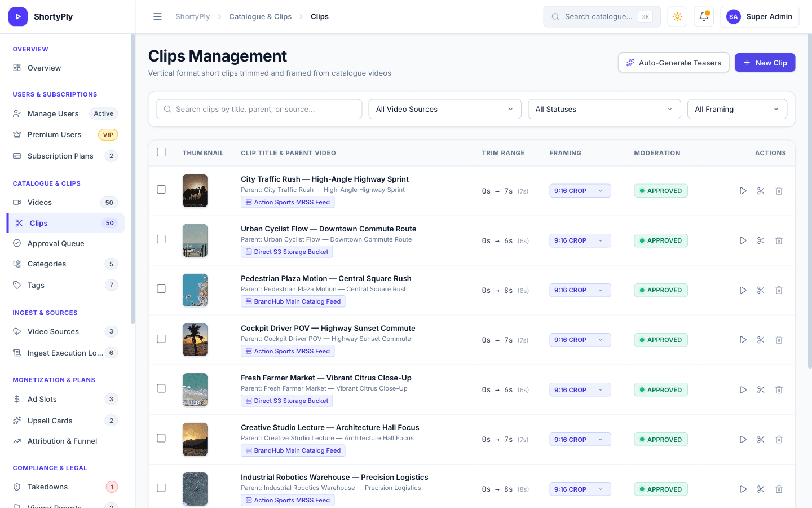Switch theme using the sun icon

pos(677,17)
